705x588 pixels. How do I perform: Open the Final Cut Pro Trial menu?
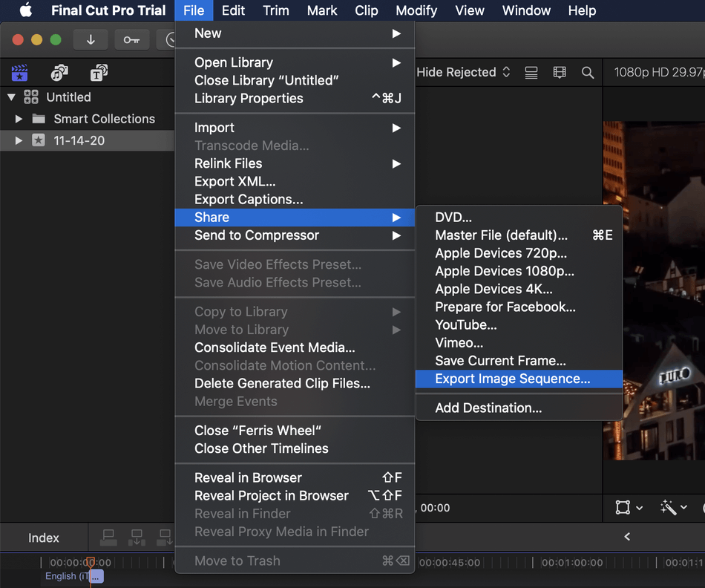click(x=108, y=10)
